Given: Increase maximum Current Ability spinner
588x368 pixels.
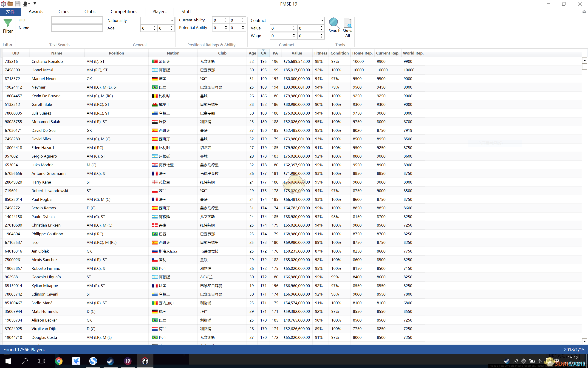Looking at the screenshot, I should pos(243,19).
